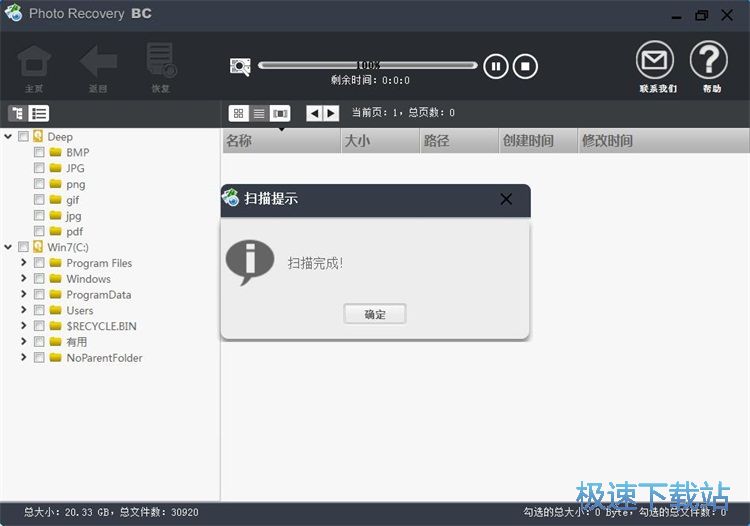Expand the 有用 folder
The height and width of the screenshot is (526, 750).
pyautogui.click(x=23, y=341)
